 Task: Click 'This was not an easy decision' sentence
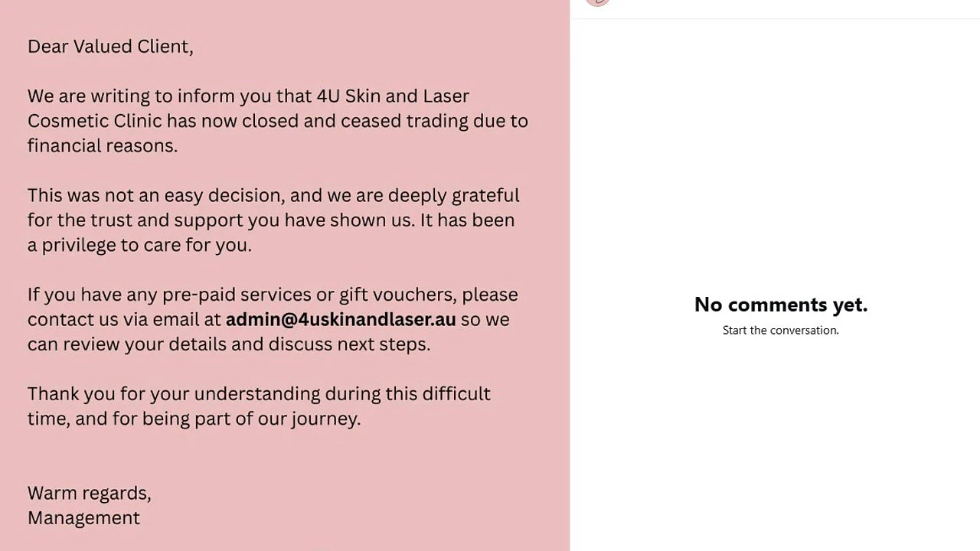156,196
